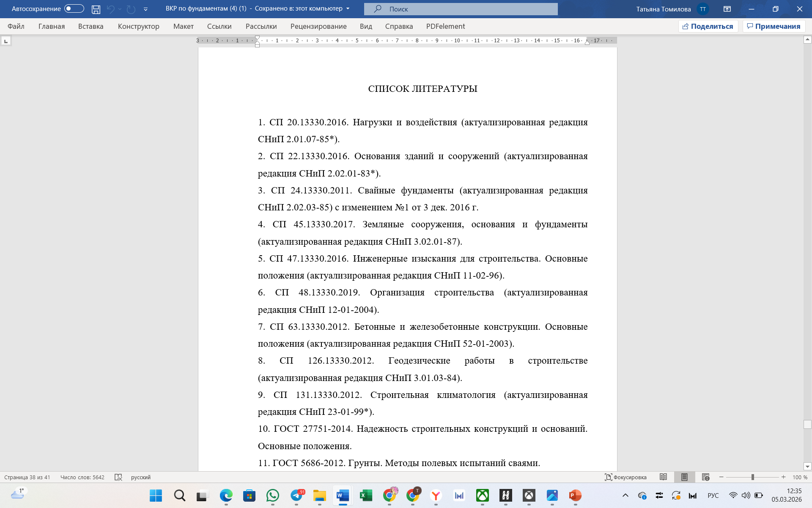Click the scroll down arrow

807,467
